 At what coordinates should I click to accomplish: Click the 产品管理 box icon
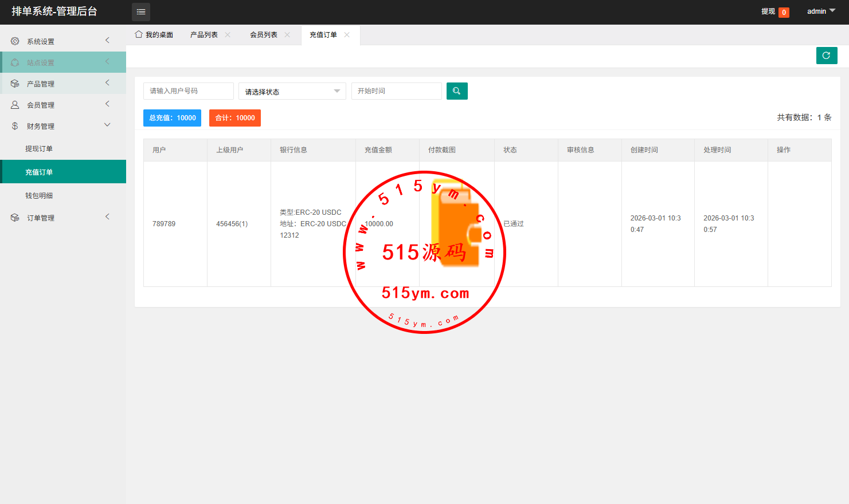[x=15, y=84]
